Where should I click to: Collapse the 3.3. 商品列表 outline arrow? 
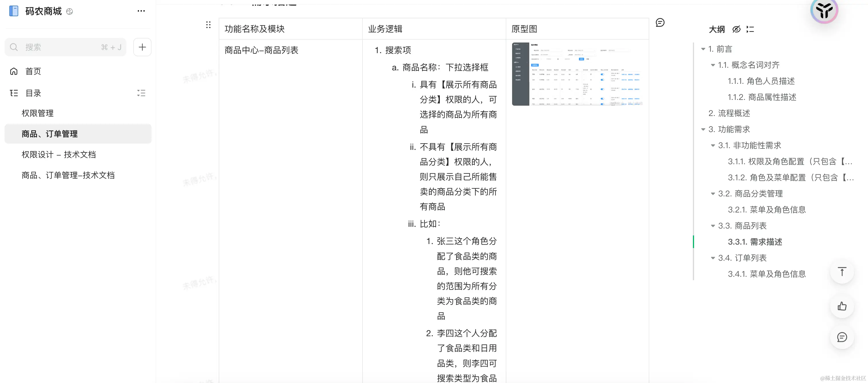713,226
